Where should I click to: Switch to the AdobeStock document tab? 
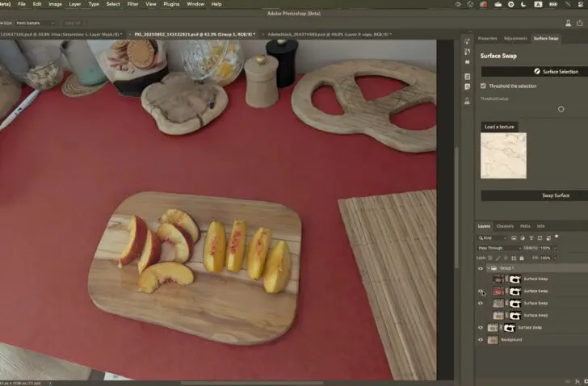(330, 34)
